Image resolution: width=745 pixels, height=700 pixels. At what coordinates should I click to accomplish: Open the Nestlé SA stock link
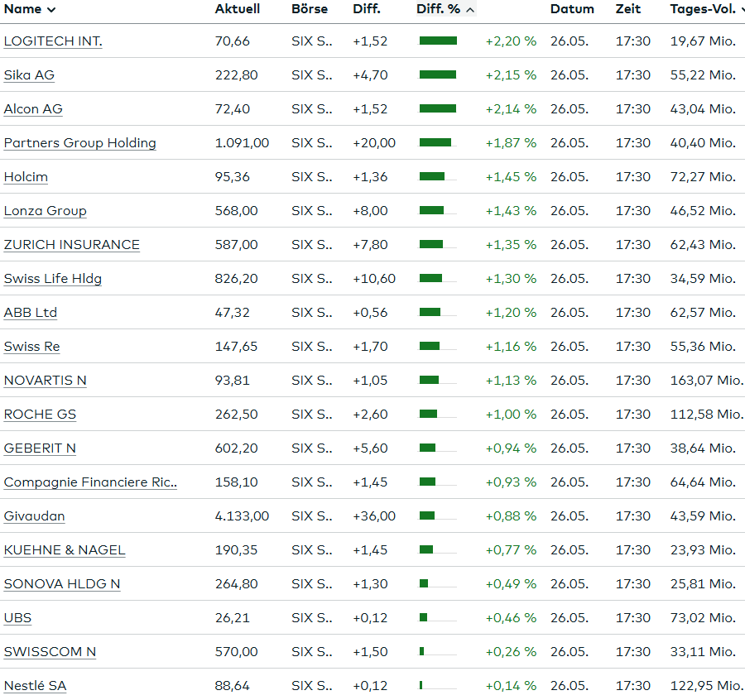(35, 686)
